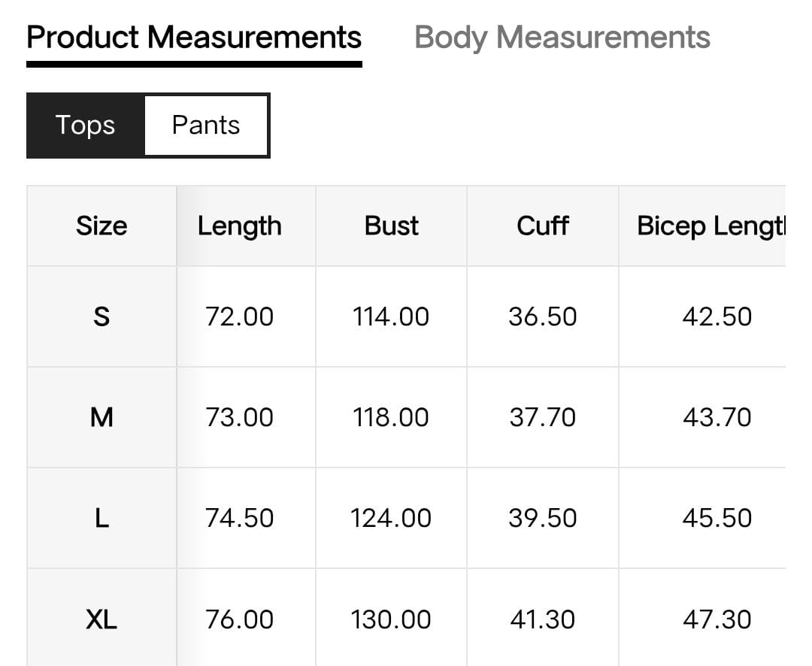Screen dimensions: 812x666
Task: Click the 72.00 length value
Action: (239, 316)
